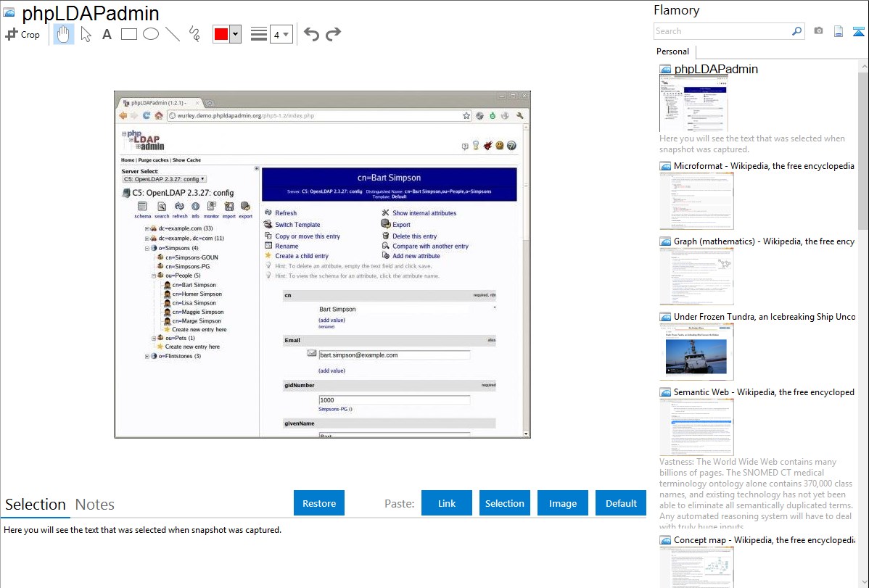Choose the arrow pointer tool
Screen dimensions: 869x588
pyautogui.click(x=86, y=34)
